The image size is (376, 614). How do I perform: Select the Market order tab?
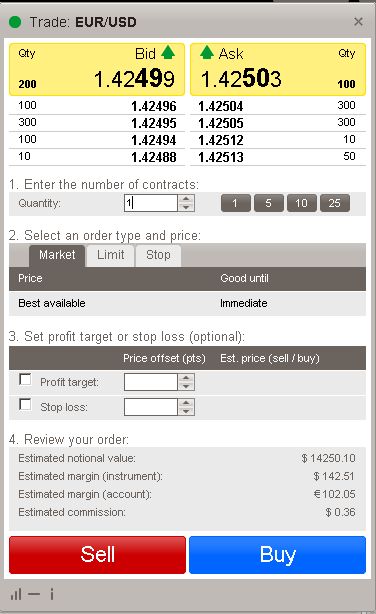[57, 255]
